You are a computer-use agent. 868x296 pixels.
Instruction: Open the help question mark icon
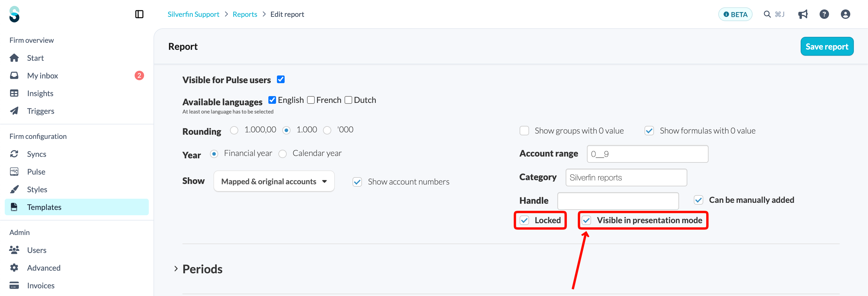pos(824,14)
